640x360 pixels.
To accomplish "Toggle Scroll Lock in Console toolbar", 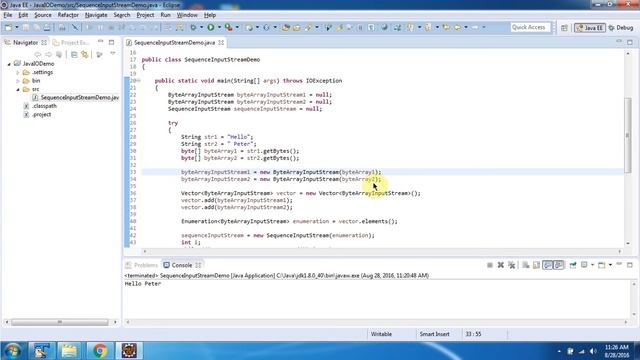I will [x=536, y=265].
